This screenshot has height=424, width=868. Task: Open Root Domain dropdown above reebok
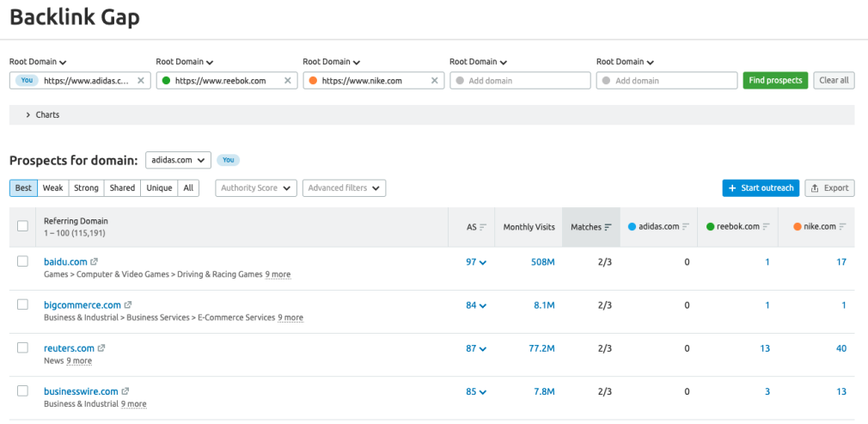click(x=185, y=62)
